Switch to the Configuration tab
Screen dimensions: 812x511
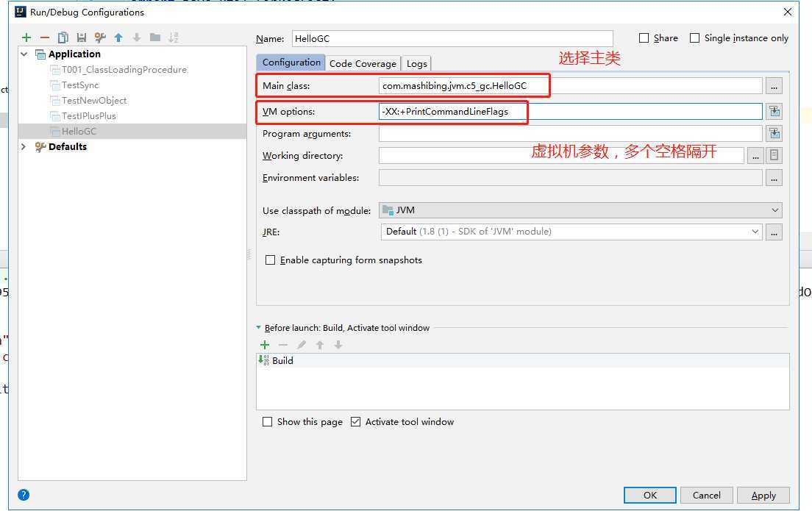tap(291, 62)
